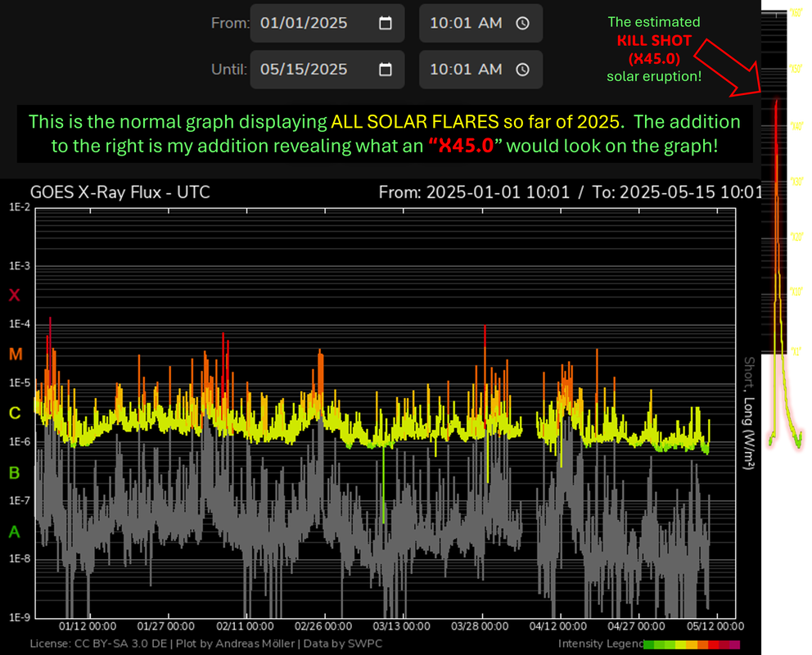
Task: Click the 'Until:' label
Action: coord(229,70)
